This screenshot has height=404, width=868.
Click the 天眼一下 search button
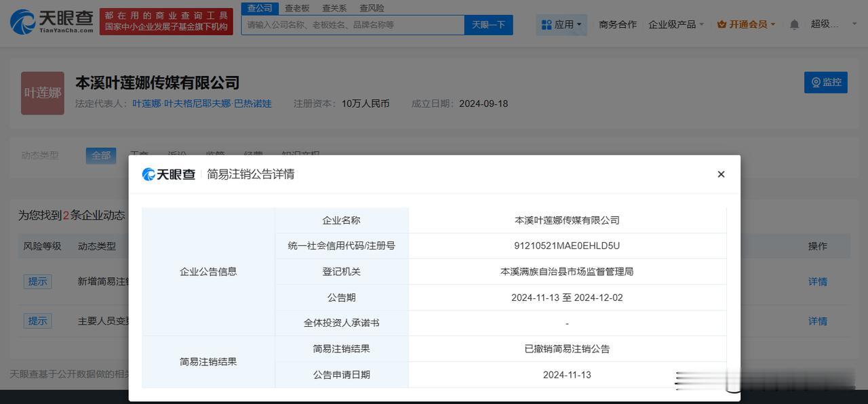488,24
